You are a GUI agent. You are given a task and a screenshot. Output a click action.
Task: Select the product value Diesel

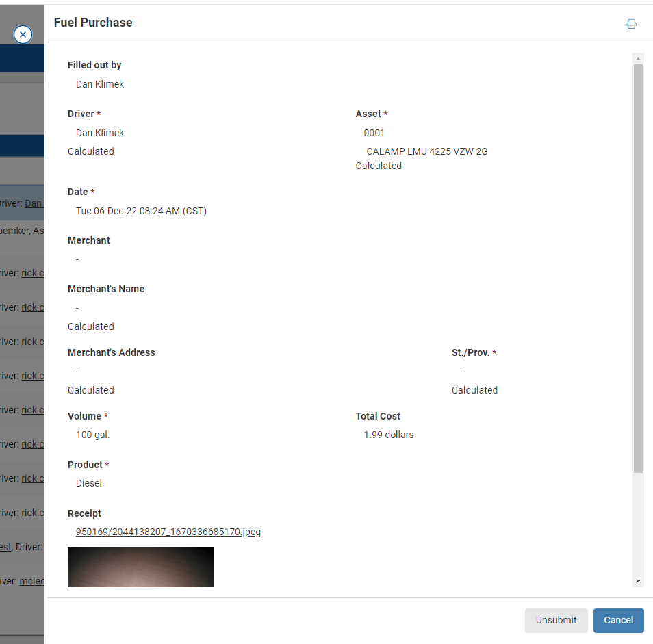pyautogui.click(x=89, y=483)
